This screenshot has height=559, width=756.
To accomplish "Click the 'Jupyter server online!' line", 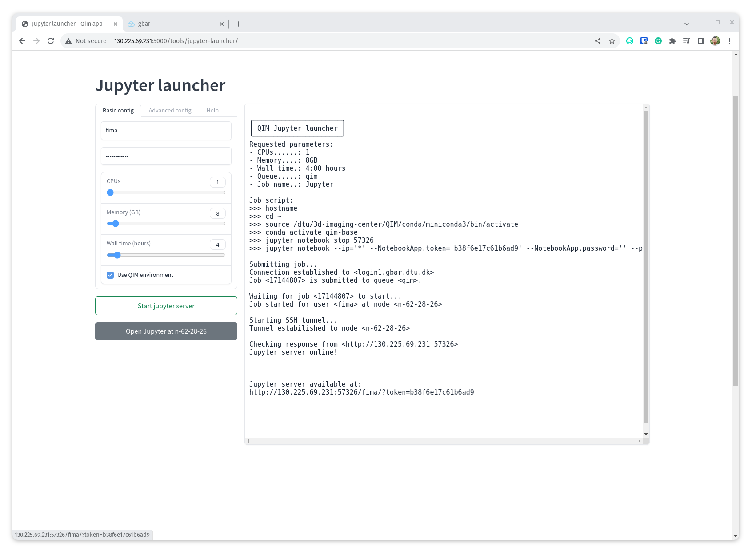I will (293, 352).
